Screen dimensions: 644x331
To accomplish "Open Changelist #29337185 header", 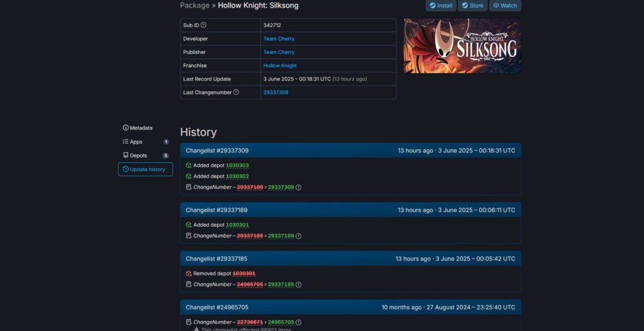I will coord(350,259).
